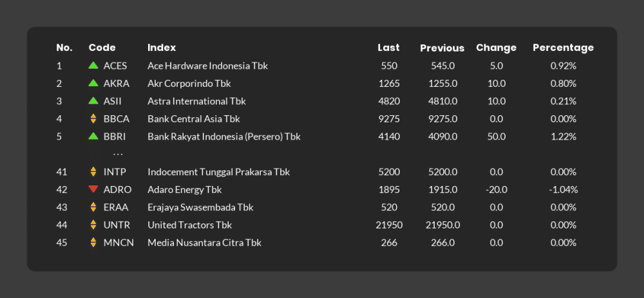Click the orange indicator next to MNCN
Image resolution: width=644 pixels, height=298 pixels.
93,242
